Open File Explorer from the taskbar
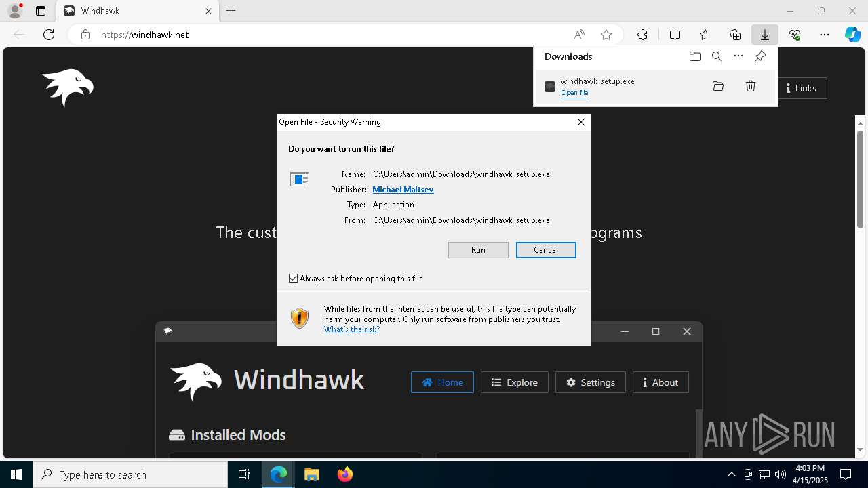The width and height of the screenshot is (868, 488). (312, 474)
